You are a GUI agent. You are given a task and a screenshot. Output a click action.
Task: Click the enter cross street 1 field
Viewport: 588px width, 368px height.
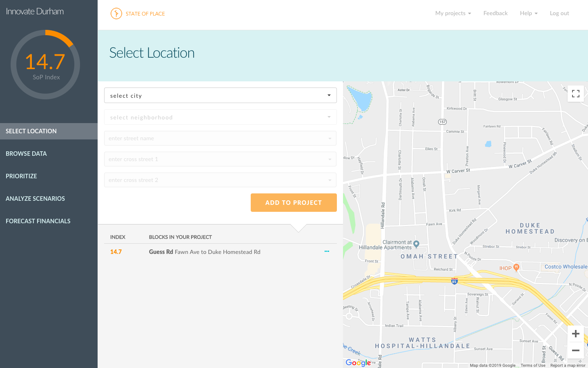[x=220, y=159]
